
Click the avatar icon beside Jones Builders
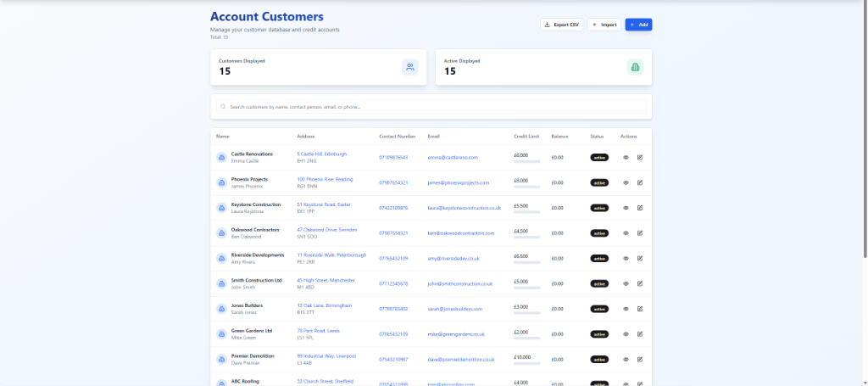[x=221, y=309]
